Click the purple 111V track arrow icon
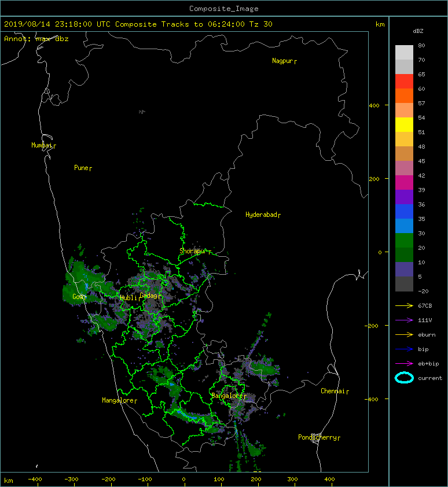This screenshot has width=448, height=487. tap(404, 320)
